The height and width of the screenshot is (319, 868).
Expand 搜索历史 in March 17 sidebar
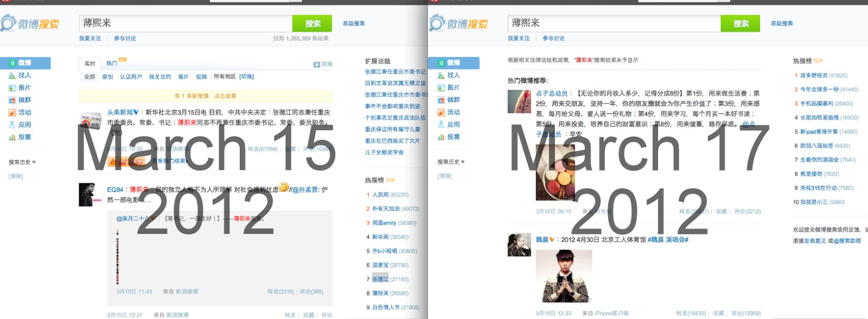tap(451, 162)
